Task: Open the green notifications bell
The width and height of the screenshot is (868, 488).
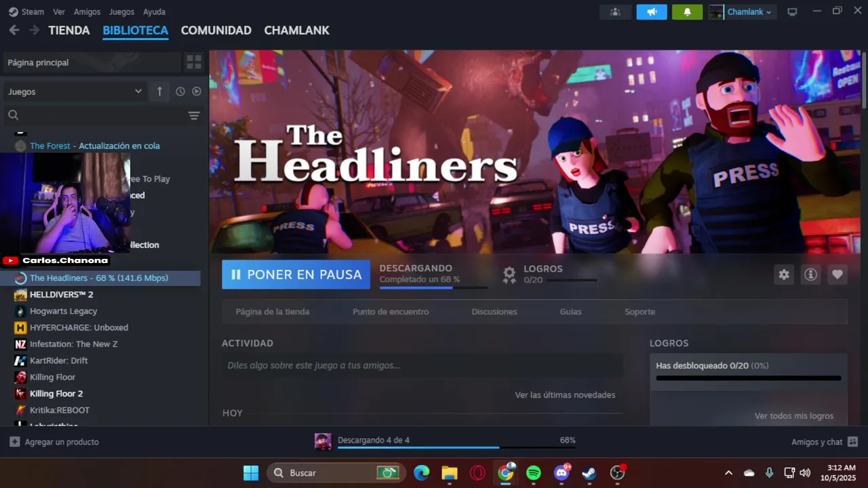Action: [687, 12]
